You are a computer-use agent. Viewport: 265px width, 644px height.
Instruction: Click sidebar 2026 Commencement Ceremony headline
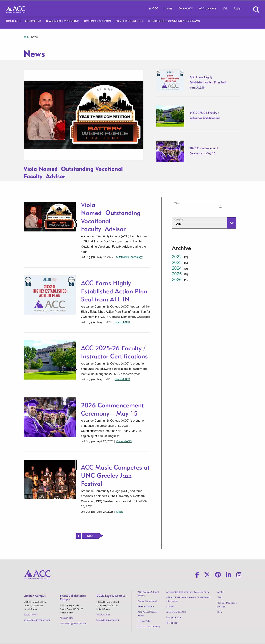[x=204, y=151]
